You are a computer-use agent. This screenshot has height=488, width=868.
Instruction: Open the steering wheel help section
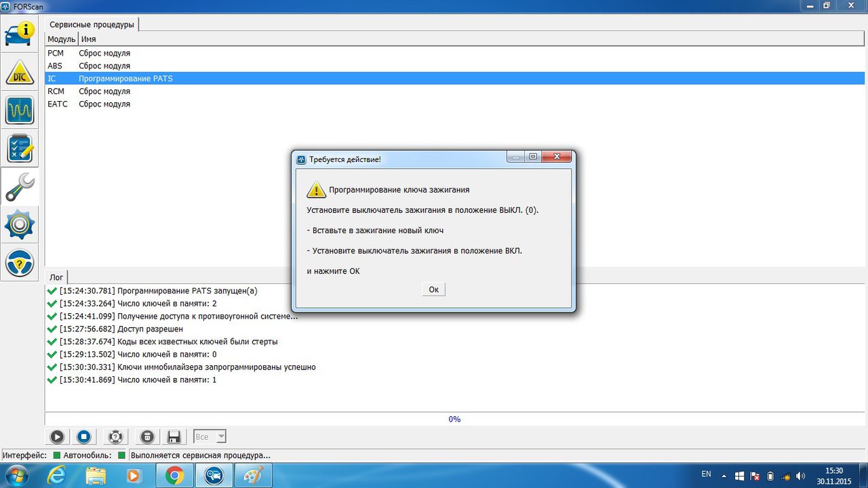20,263
